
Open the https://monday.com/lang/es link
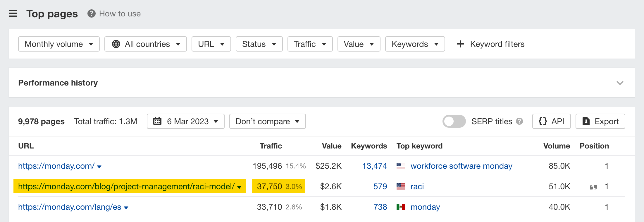pos(70,207)
